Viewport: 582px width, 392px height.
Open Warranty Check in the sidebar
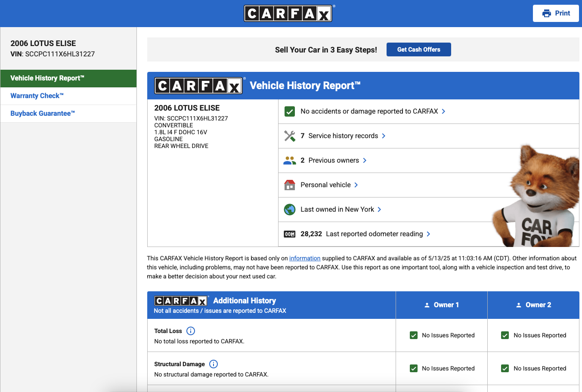point(68,96)
